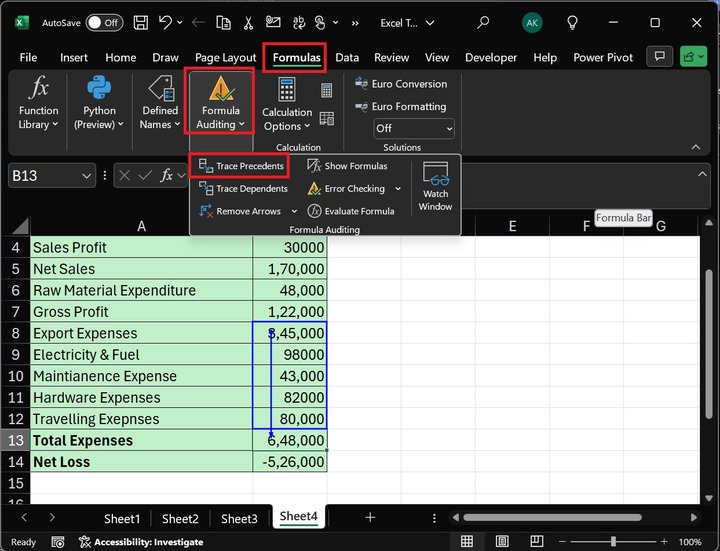
Task: Click Trace Precedents in Formula Auditing
Action: point(241,165)
